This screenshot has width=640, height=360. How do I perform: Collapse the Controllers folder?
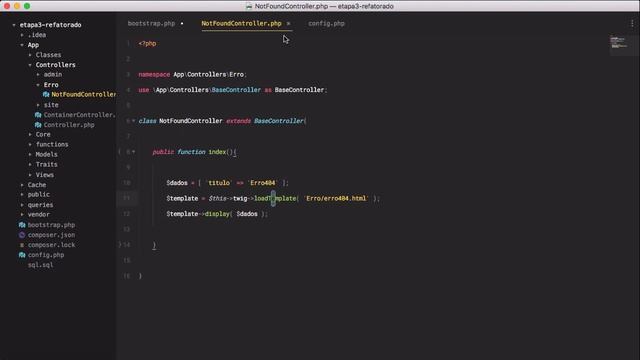(x=30, y=65)
